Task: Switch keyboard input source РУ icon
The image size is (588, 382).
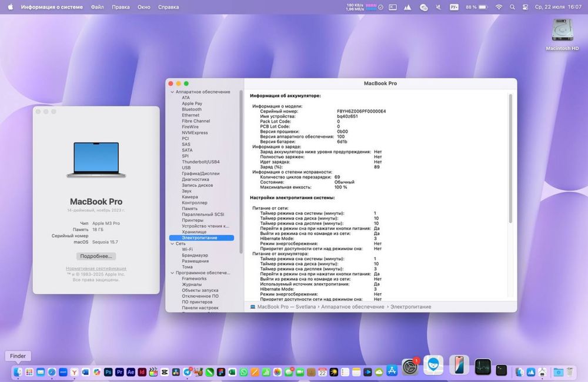Action: (454, 6)
